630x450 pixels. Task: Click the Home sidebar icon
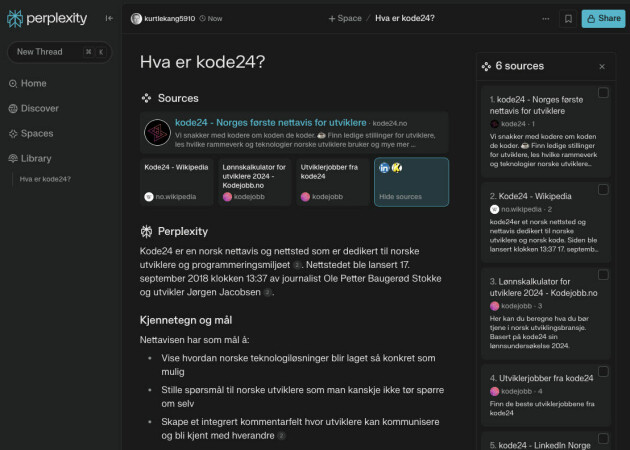pos(13,84)
